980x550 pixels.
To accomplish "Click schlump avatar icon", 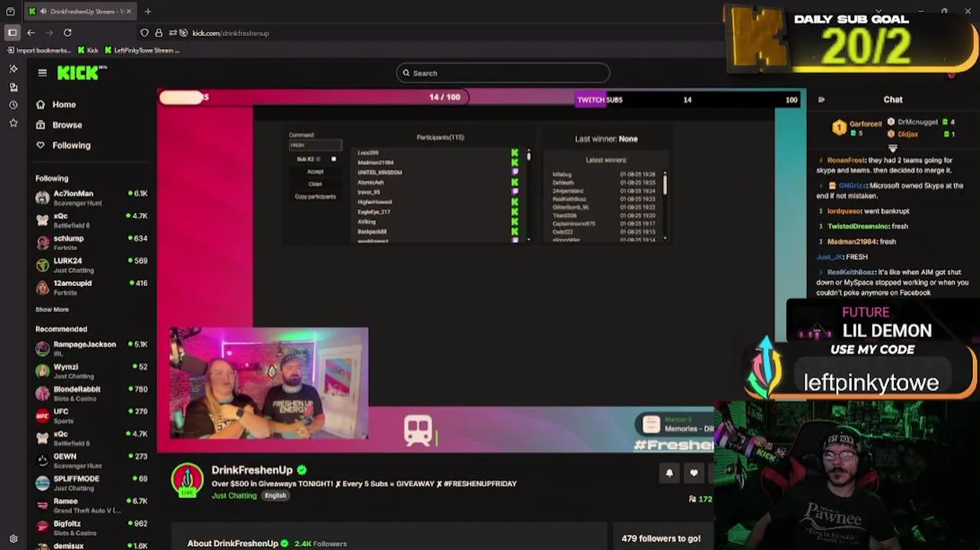I will click(x=42, y=242).
